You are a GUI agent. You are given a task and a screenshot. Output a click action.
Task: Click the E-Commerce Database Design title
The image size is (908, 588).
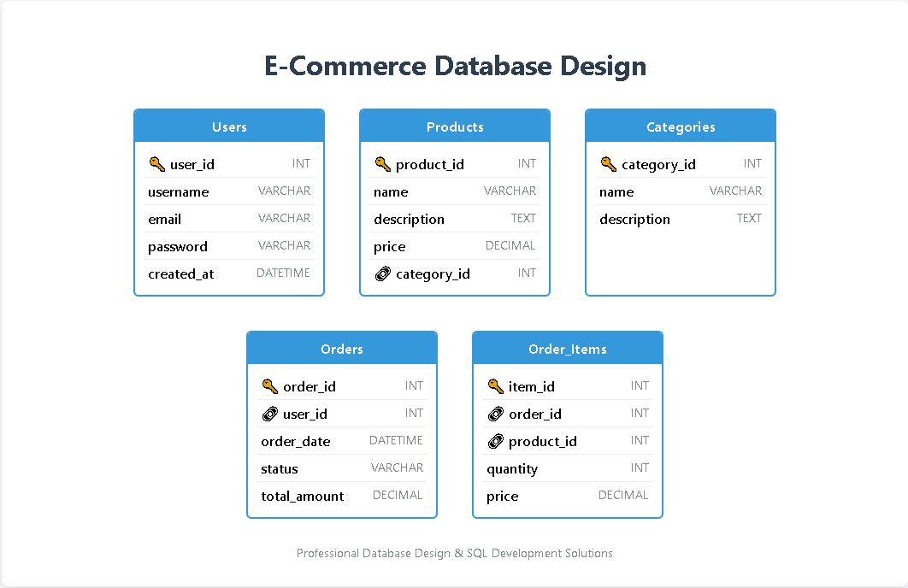click(455, 66)
